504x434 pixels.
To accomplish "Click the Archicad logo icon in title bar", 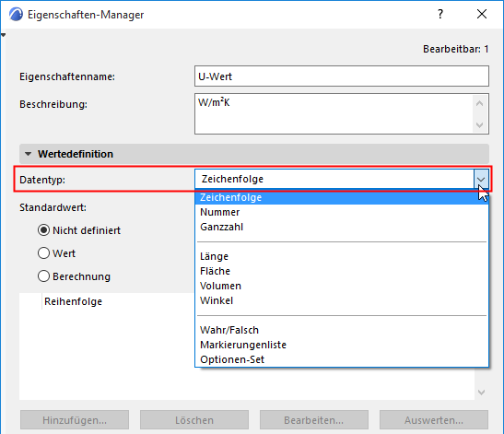I will [x=16, y=14].
